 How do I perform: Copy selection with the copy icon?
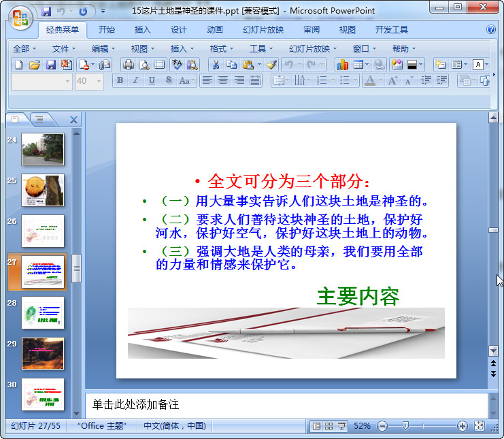231,65
